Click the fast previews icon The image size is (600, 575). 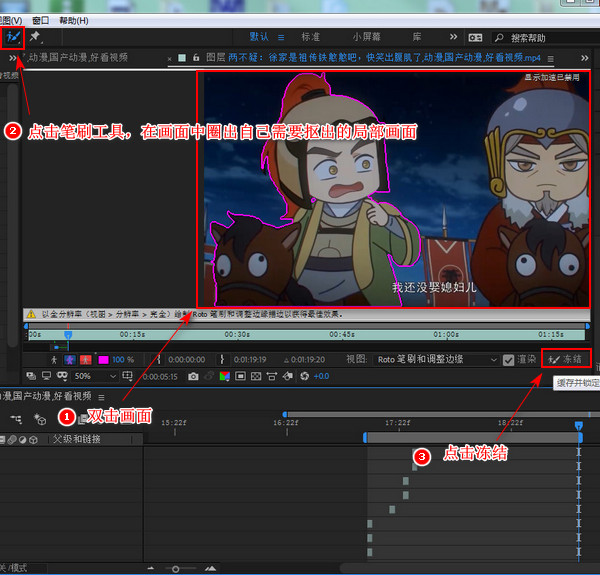point(288,376)
